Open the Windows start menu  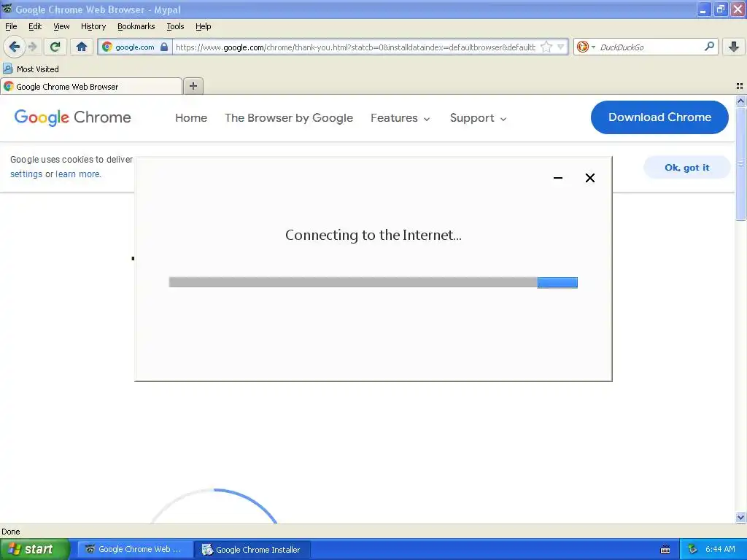pyautogui.click(x=34, y=549)
